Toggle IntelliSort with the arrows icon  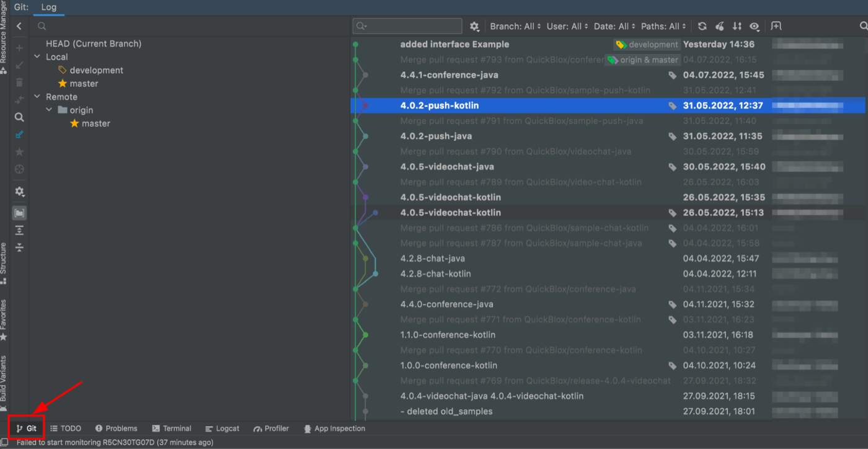point(737,26)
